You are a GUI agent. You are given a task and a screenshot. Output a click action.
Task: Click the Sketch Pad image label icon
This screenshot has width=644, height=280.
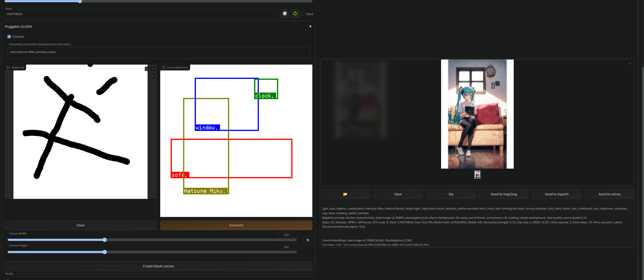coord(8,67)
